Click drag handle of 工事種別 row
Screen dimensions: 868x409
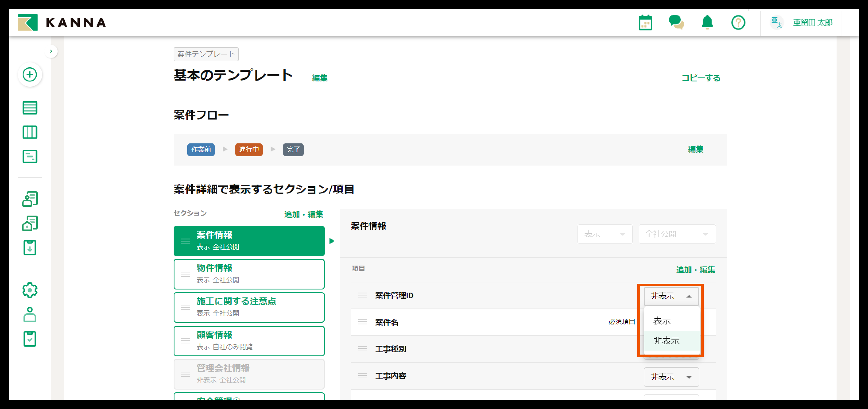point(362,349)
